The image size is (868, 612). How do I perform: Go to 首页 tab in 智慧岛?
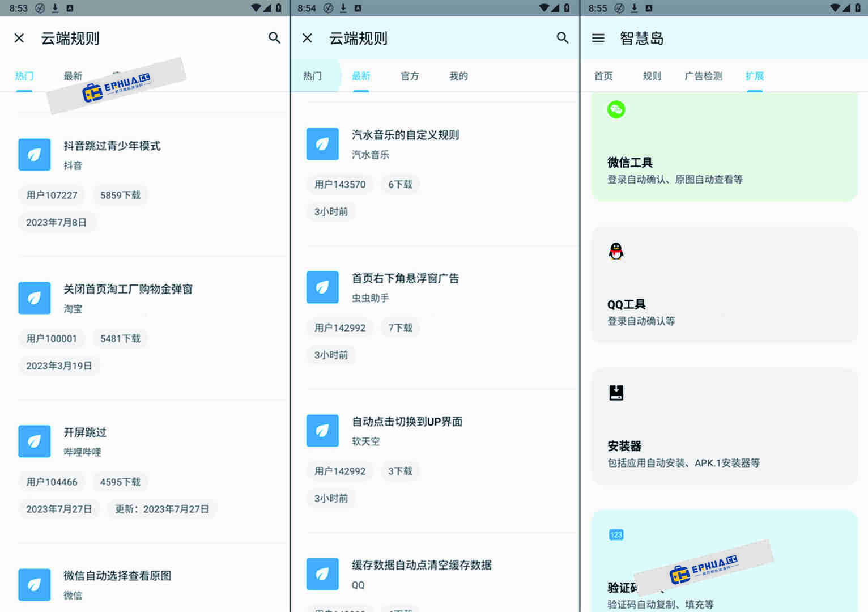603,76
